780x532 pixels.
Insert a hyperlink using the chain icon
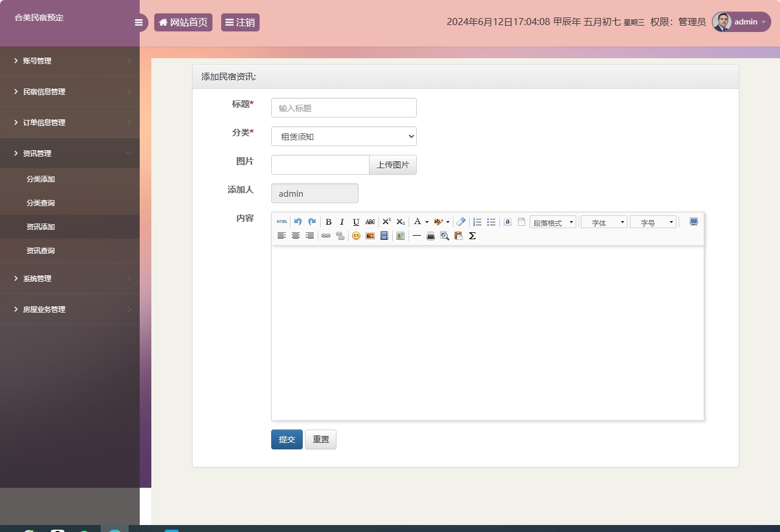pyautogui.click(x=325, y=235)
